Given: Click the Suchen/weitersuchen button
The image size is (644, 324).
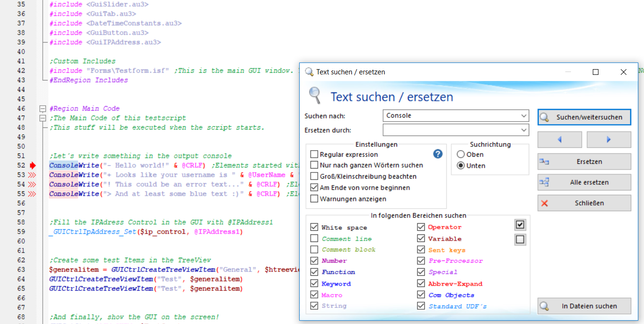Looking at the screenshot, I should tap(584, 117).
